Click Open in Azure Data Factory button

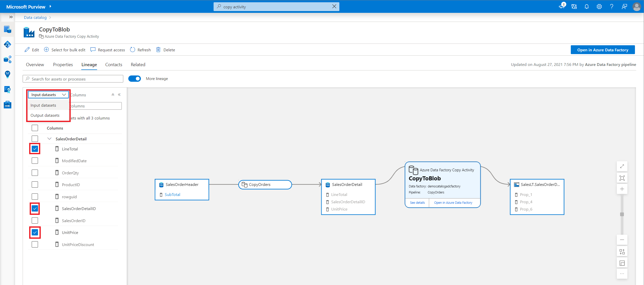(x=602, y=50)
